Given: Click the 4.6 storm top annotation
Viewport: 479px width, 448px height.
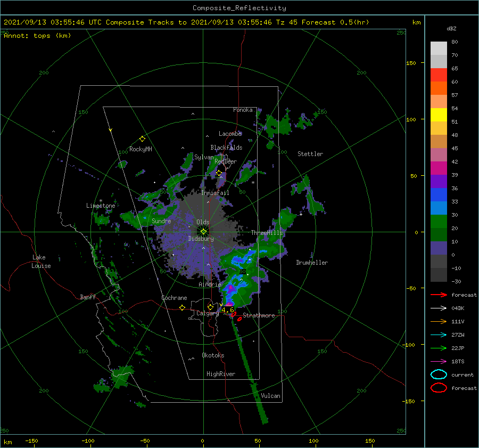Looking at the screenshot, I should [228, 310].
